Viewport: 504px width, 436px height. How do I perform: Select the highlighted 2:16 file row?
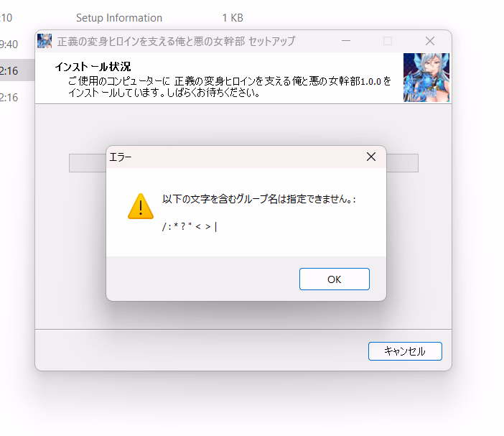(x=17, y=70)
